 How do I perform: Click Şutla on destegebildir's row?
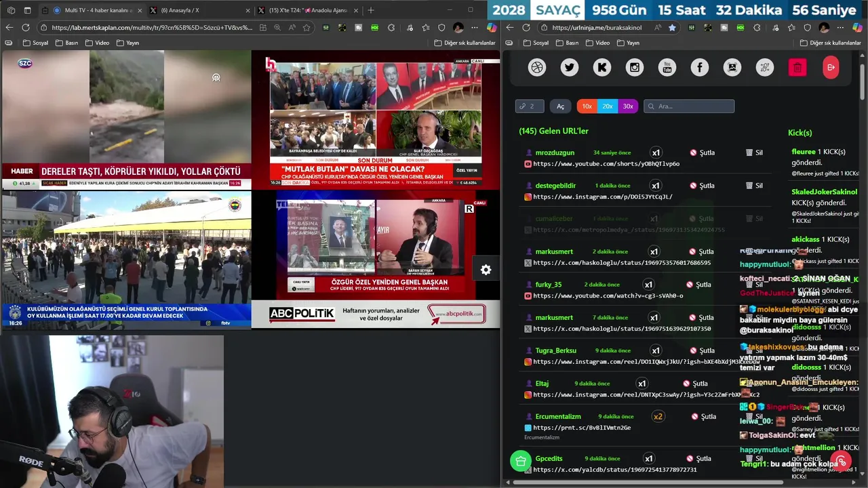pos(703,186)
